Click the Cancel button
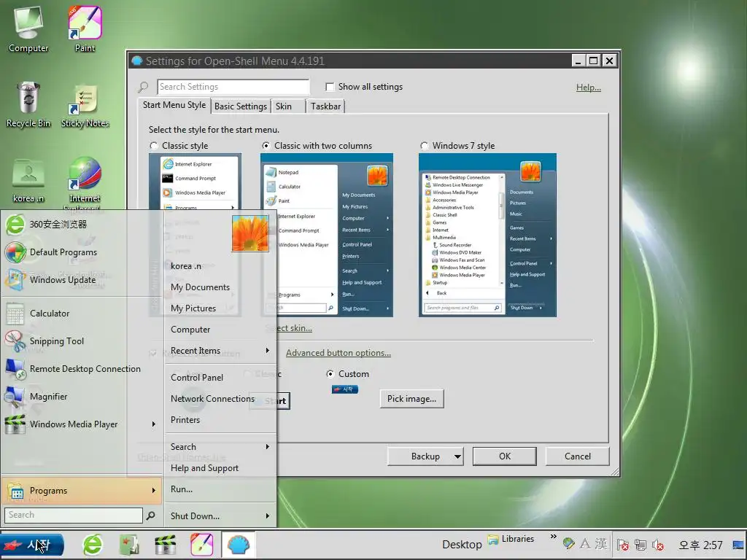Image resolution: width=747 pixels, height=560 pixels. (578, 456)
